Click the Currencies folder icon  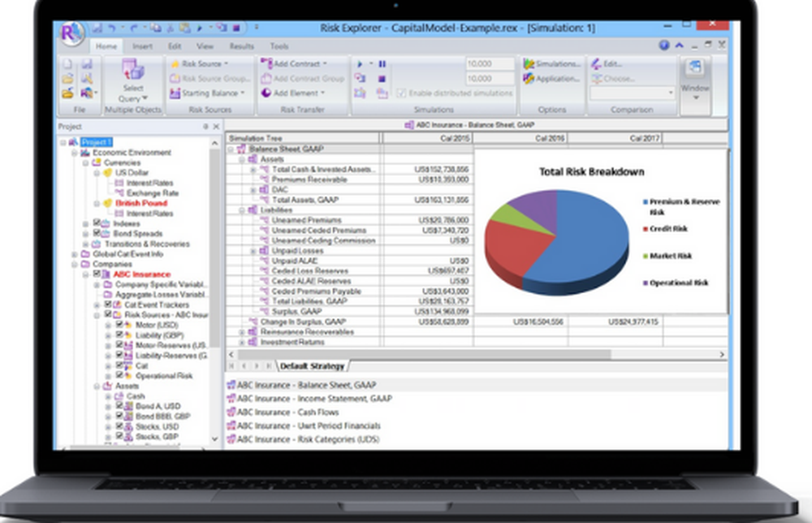97,162
